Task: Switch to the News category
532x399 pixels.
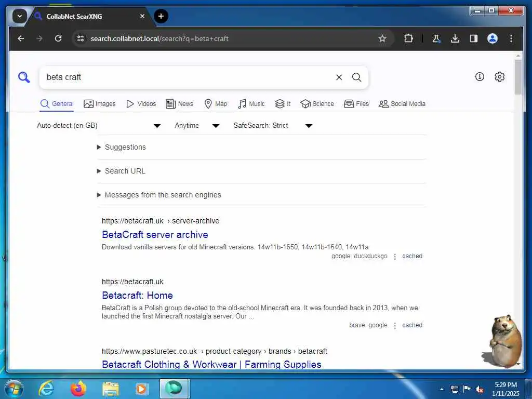Action: tap(179, 104)
